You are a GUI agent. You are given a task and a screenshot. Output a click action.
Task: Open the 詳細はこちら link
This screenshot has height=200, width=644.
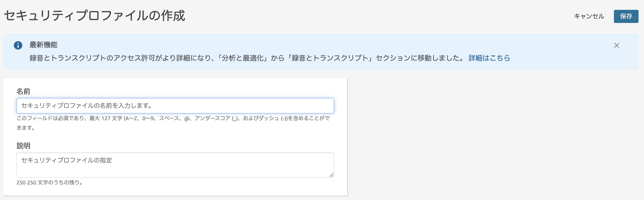[489, 58]
